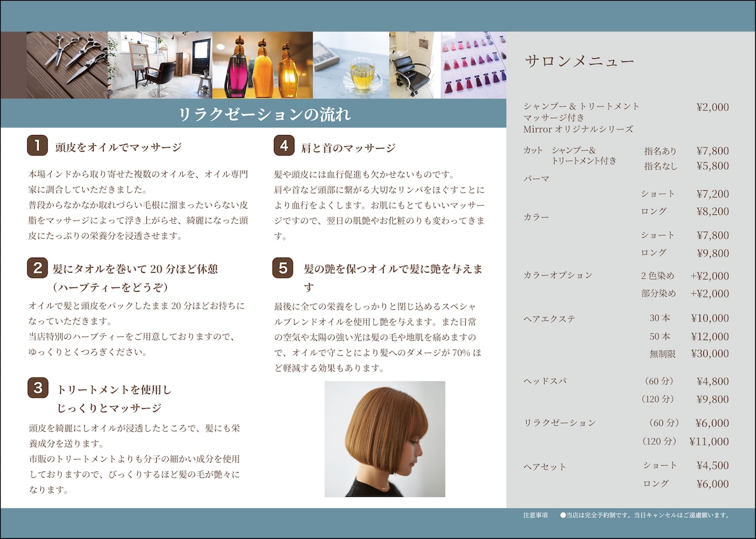Click the ヘッドスパ menu label
Viewport: 756px width, 539px height.
tap(545, 381)
